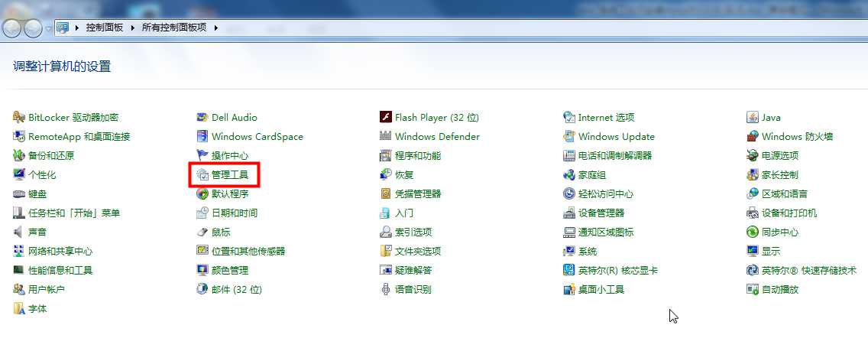Click the Windows 防火墙 icon
The image size is (868, 351).
click(753, 136)
